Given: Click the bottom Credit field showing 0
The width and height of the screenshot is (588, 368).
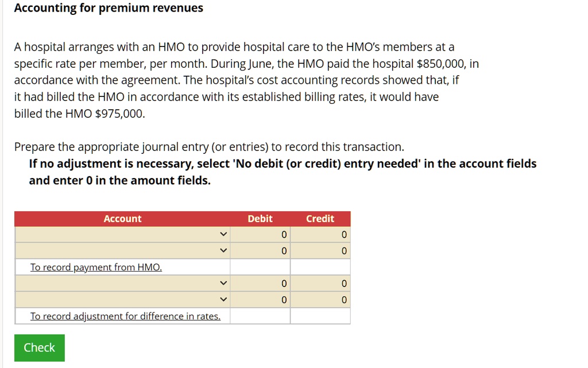Looking at the screenshot, I should pos(320,299).
